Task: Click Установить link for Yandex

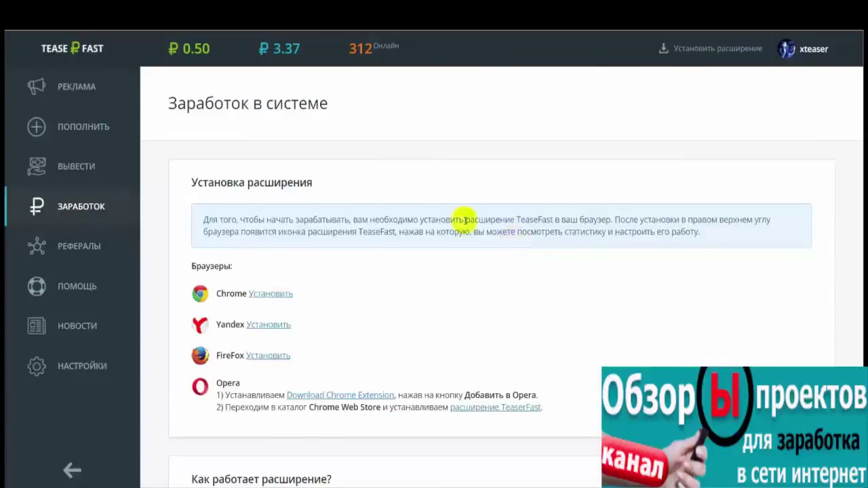Action: tap(268, 325)
